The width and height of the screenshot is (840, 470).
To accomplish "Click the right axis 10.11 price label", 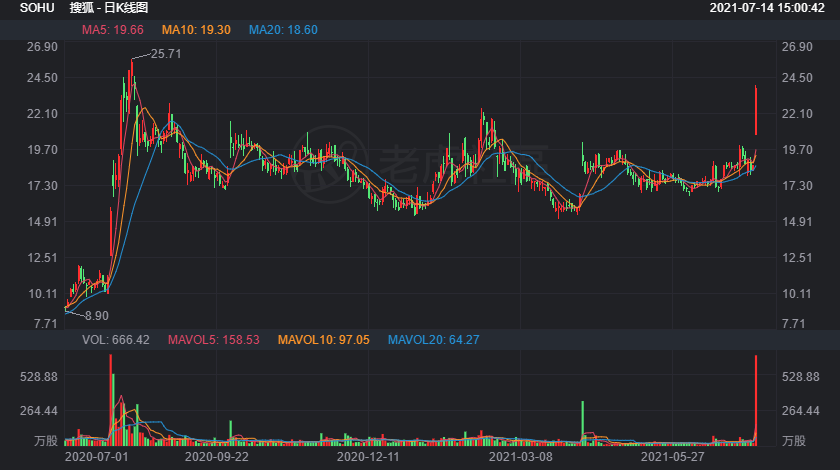I will 797,294.
